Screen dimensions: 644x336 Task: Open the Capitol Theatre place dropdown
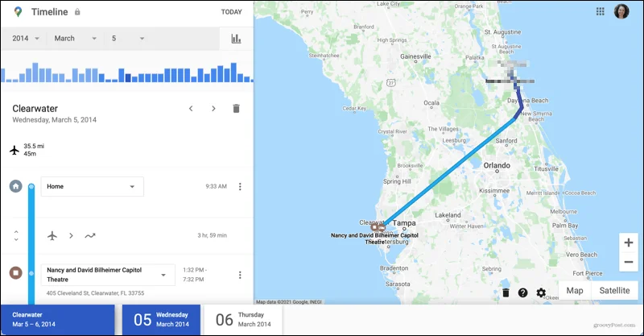[108, 275]
